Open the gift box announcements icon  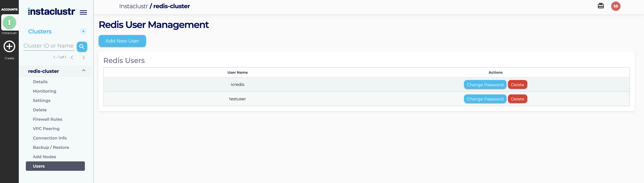(601, 6)
